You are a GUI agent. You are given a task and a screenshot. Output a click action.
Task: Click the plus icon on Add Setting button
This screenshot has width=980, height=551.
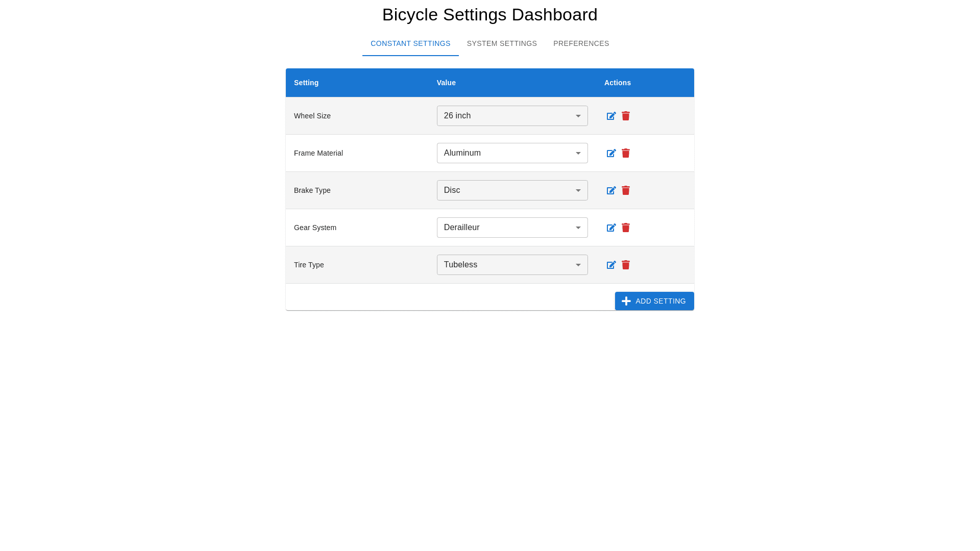coord(626,301)
